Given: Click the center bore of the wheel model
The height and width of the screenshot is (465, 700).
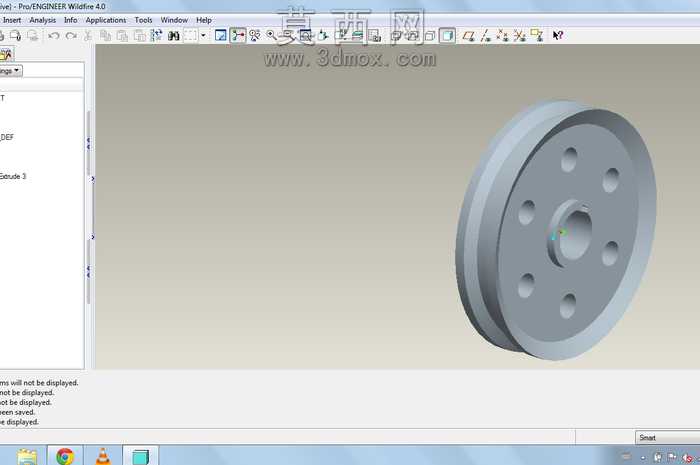Looking at the screenshot, I should pyautogui.click(x=575, y=236).
